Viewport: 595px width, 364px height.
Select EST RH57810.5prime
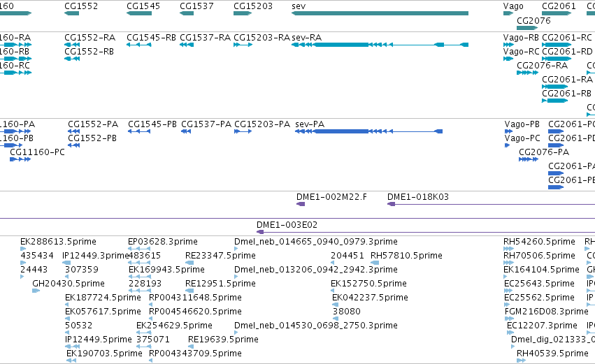375,263
